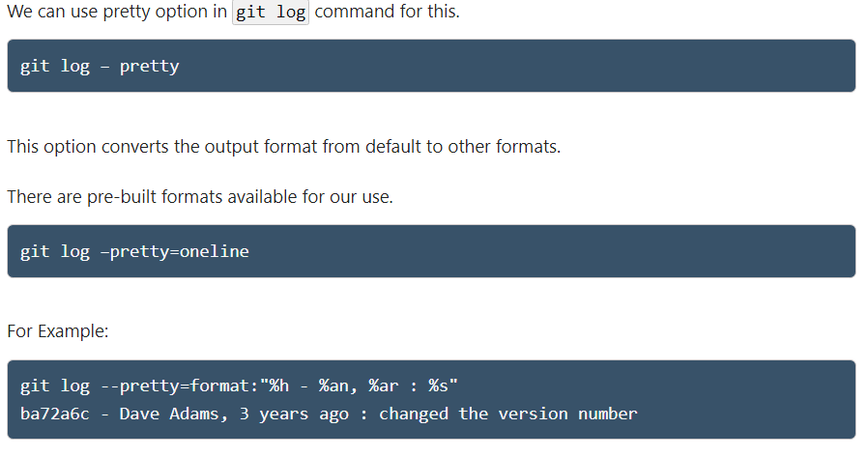This screenshot has height=457, width=868.
Task: Click the '%an,' placeholder in format string
Action: 339,387
